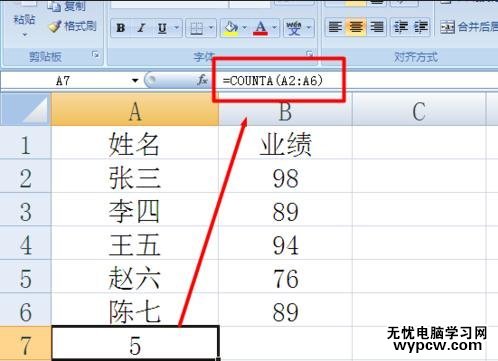
Task: Increase indent with the right-arrow indent icon
Action: [x=421, y=27]
